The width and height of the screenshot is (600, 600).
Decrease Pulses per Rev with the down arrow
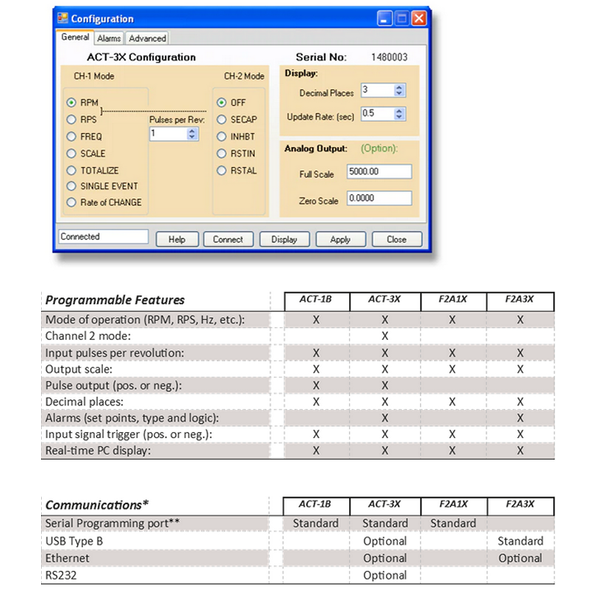tap(192, 137)
